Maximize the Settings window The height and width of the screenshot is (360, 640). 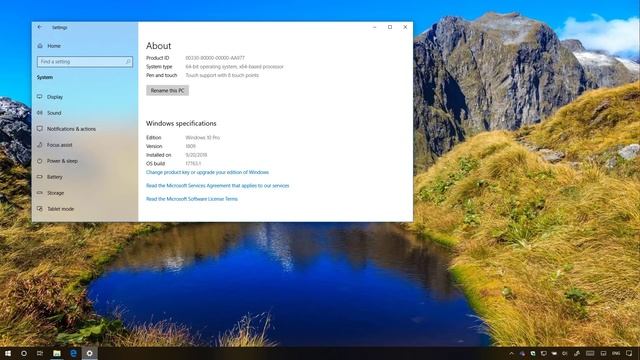click(390, 27)
